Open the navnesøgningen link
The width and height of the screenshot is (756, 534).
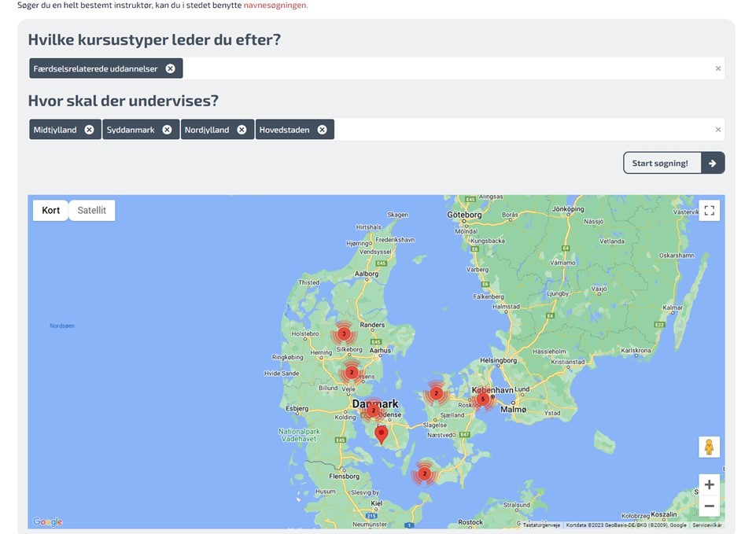[x=275, y=6]
